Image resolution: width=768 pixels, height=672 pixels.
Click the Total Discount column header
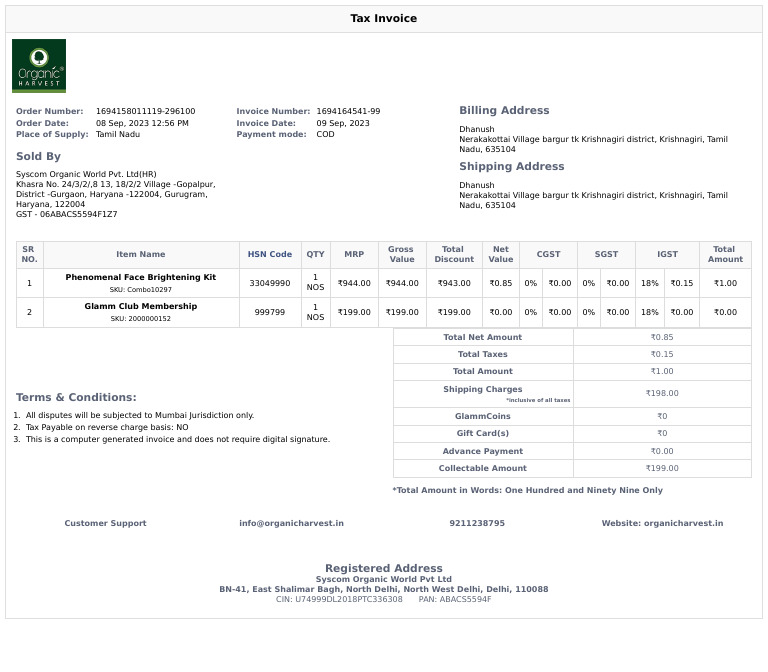[x=454, y=254]
